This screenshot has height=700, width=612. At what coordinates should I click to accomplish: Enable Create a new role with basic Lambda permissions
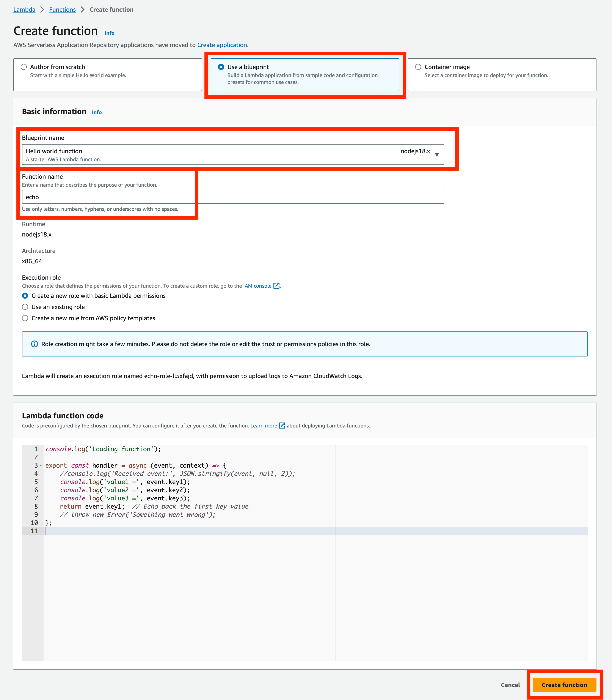[x=25, y=296]
